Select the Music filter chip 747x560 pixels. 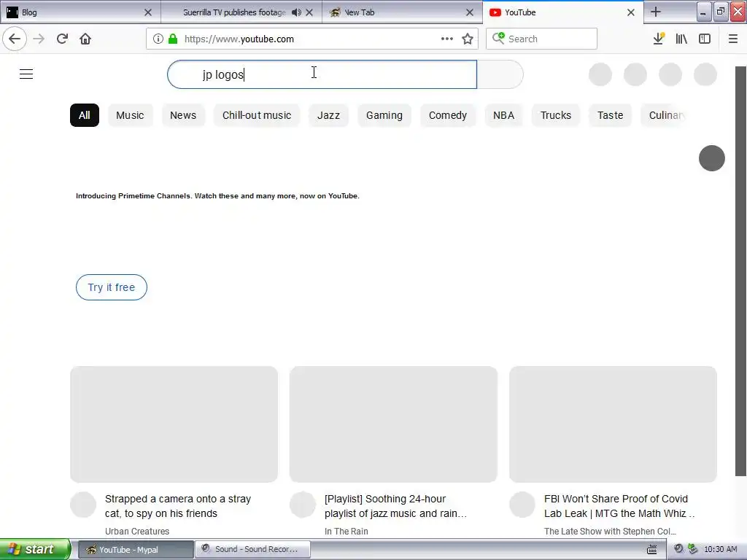coord(130,115)
